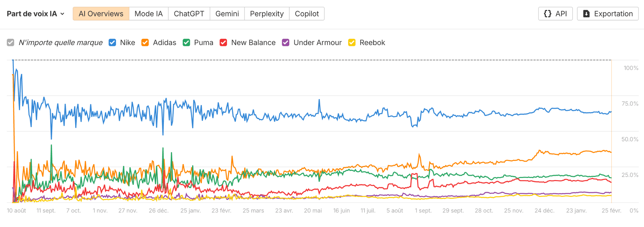
Task: Click the 20 mai date axis label
Action: tap(313, 211)
